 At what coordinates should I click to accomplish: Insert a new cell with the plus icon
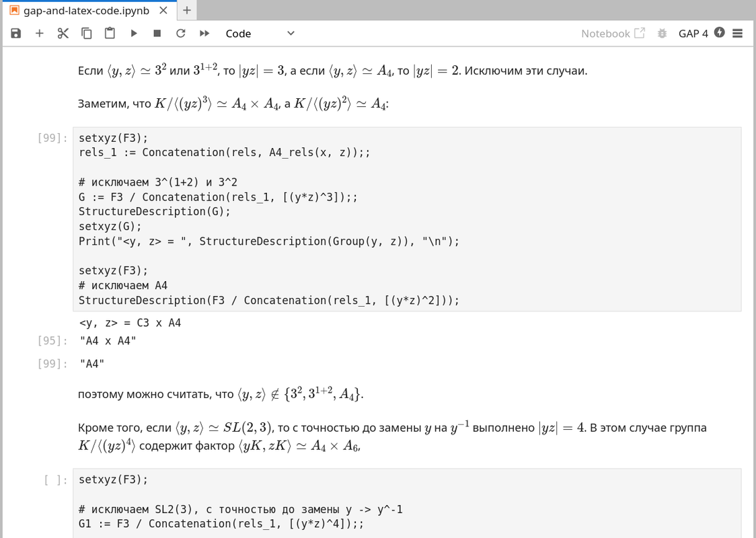(40, 33)
